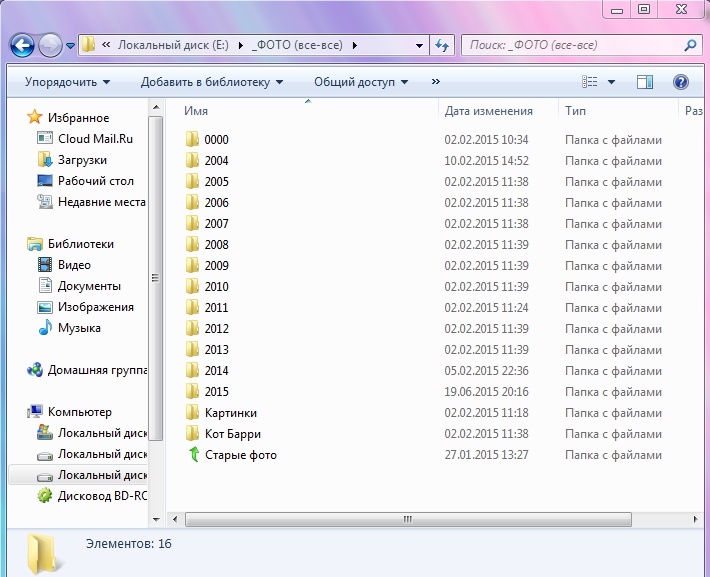The width and height of the screenshot is (710, 577).
Task: Open the Cloud Mail.Ru favorites item
Action: click(95, 139)
